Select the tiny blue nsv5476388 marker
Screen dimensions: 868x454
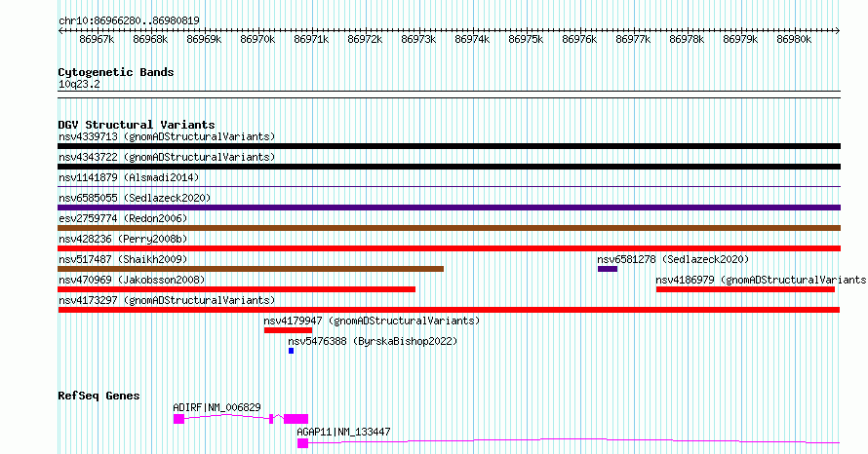pyautogui.click(x=292, y=351)
